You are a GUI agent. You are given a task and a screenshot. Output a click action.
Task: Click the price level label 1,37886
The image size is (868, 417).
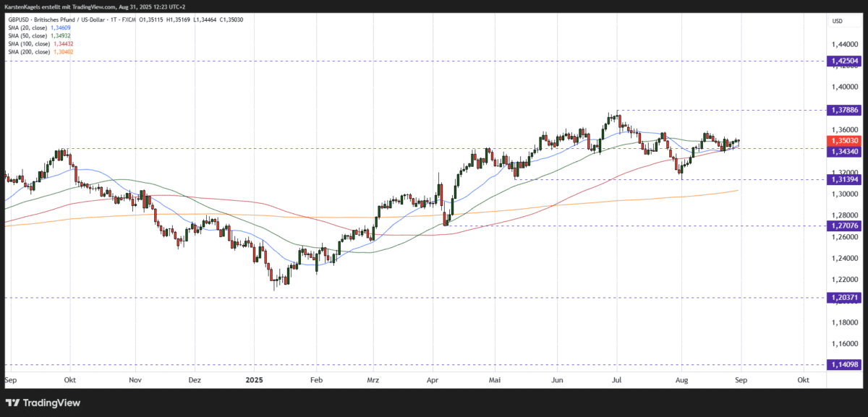click(843, 110)
